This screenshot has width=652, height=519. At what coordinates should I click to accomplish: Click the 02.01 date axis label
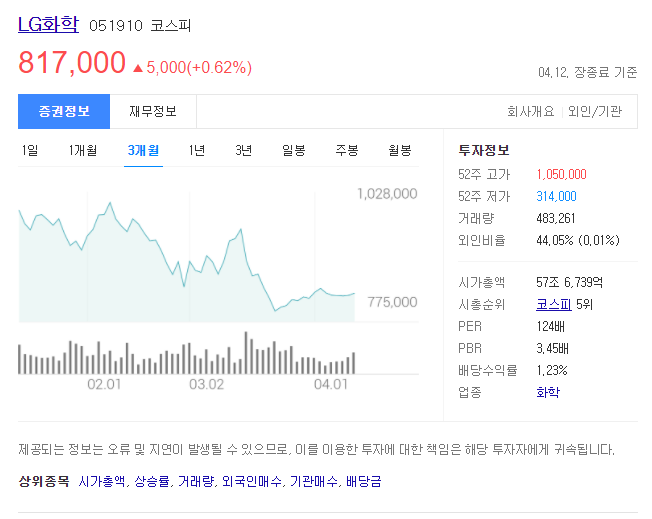(x=104, y=384)
